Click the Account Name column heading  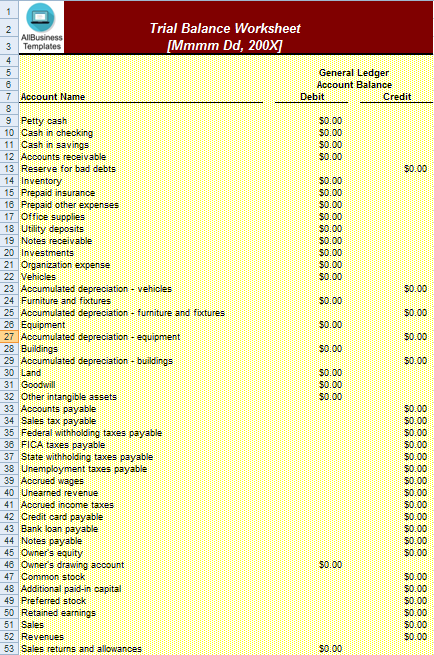coord(53,97)
